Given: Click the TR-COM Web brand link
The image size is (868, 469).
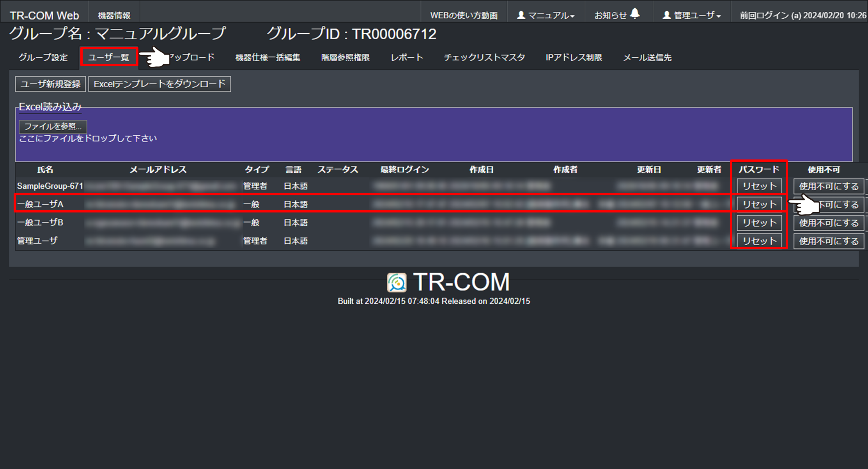Looking at the screenshot, I should pos(44,15).
